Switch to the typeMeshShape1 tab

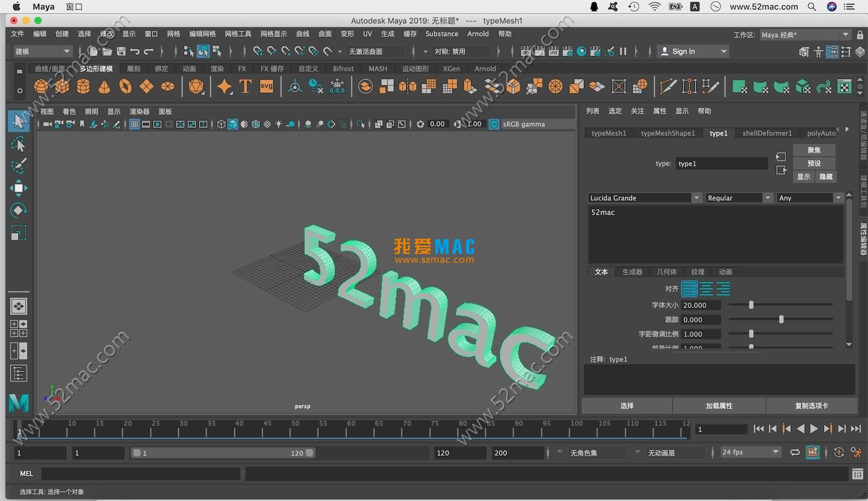668,133
